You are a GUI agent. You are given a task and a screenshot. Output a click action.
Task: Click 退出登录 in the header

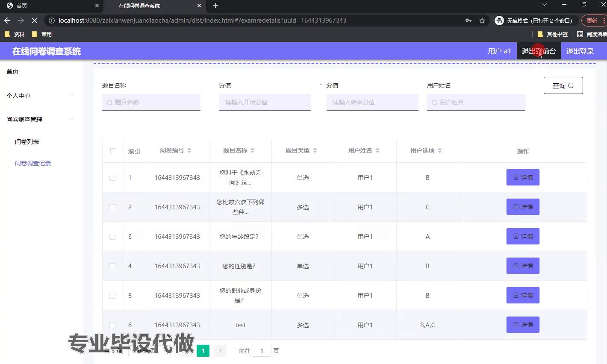click(580, 51)
